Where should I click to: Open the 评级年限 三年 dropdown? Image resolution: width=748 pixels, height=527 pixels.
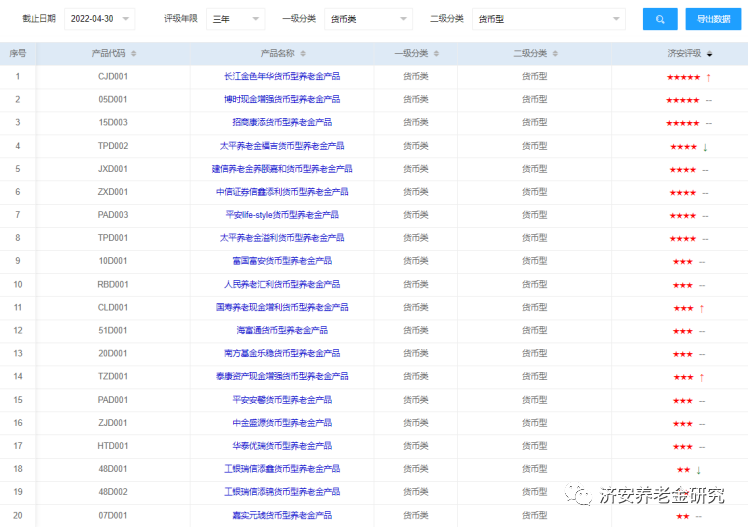click(235, 19)
